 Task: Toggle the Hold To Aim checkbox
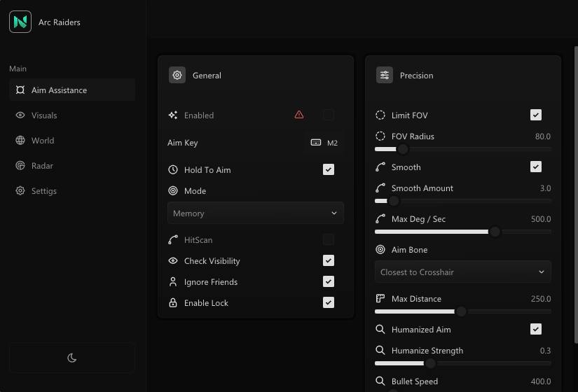329,169
